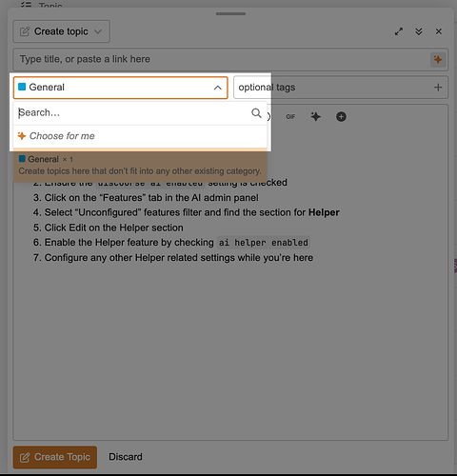Image resolution: width=457 pixels, height=476 pixels.
Task: Minimize the composer with the double chevron
Action: point(419,31)
